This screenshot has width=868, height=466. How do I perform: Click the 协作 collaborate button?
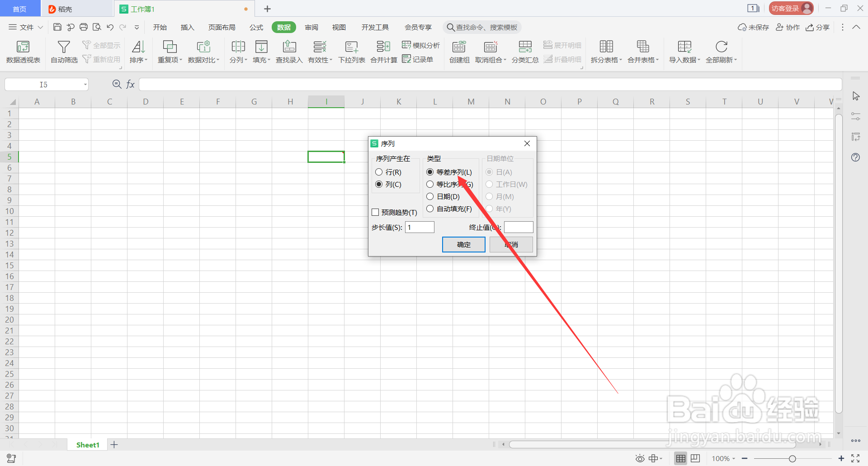coord(788,27)
